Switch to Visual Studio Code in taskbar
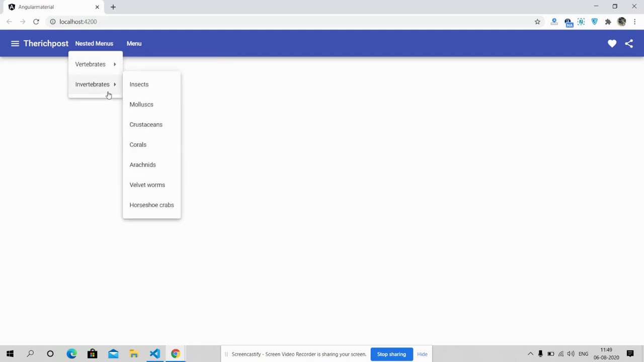The width and height of the screenshot is (644, 362). point(154,354)
